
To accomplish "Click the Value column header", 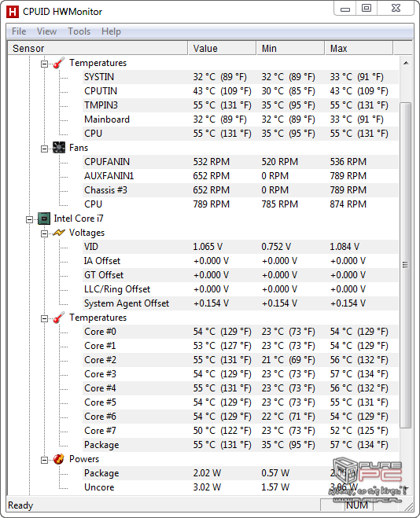I will [222, 48].
